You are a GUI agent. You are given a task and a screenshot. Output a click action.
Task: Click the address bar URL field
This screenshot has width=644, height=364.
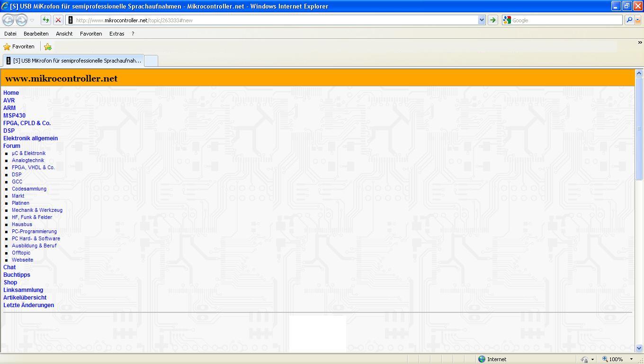click(276, 20)
